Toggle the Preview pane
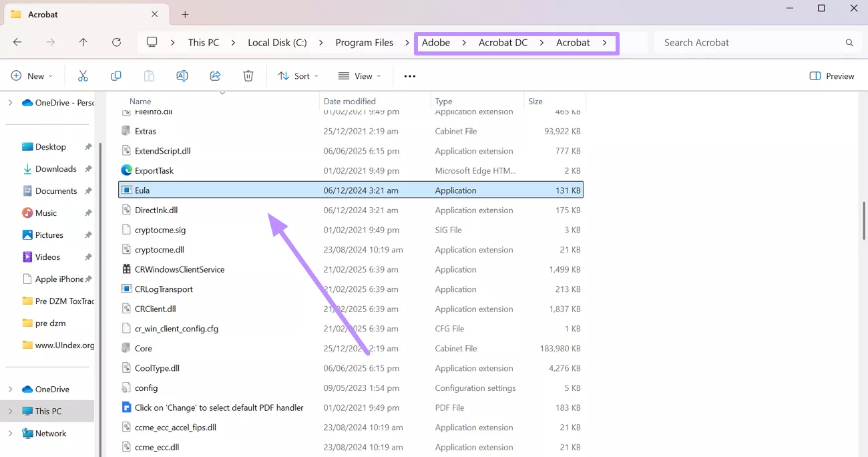The height and width of the screenshot is (457, 868). coord(831,76)
